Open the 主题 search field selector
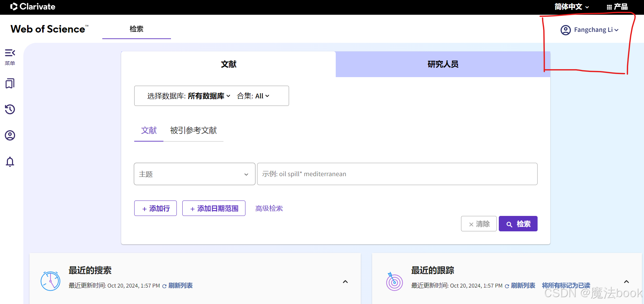 point(194,174)
